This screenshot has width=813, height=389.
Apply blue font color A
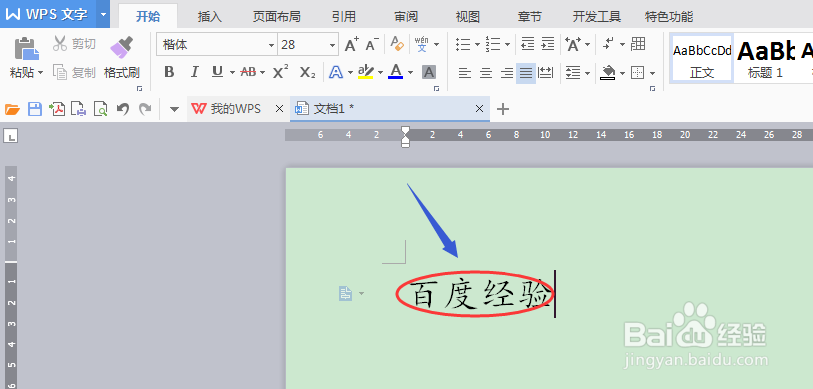point(396,72)
